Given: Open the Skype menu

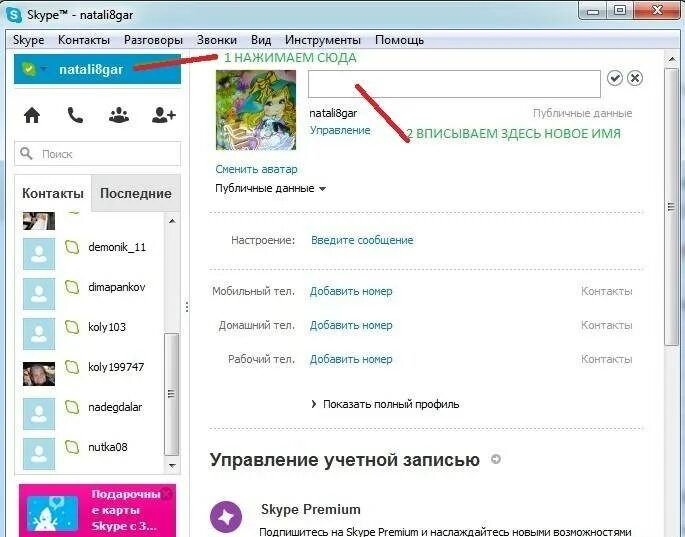Looking at the screenshot, I should click(x=28, y=40).
